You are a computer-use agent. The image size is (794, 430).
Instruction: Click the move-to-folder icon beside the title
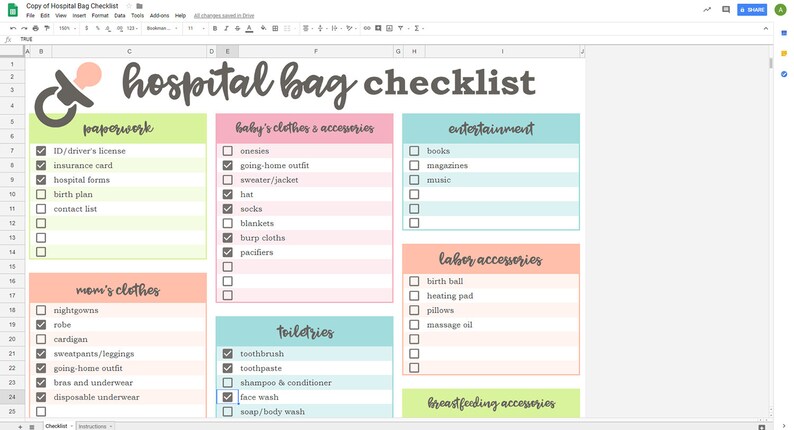(140, 6)
